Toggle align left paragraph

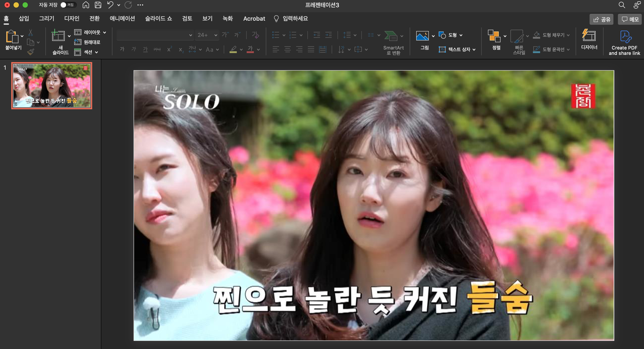pos(275,49)
